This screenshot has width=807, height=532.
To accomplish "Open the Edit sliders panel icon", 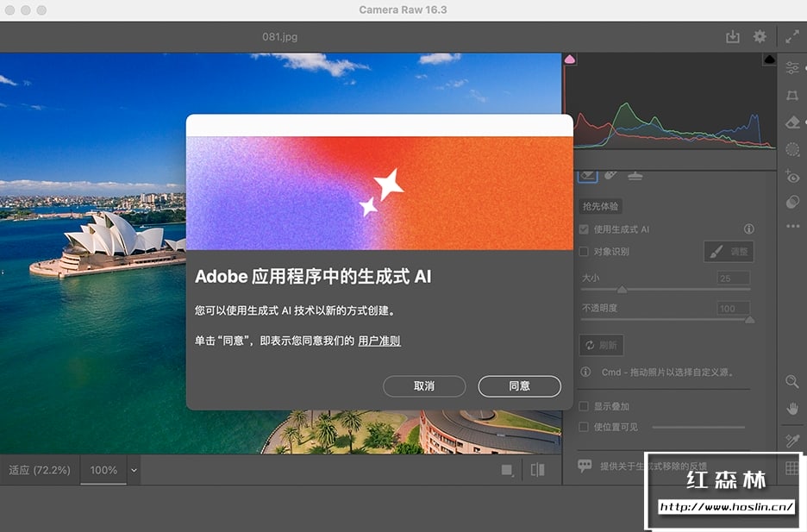I will 792,67.
